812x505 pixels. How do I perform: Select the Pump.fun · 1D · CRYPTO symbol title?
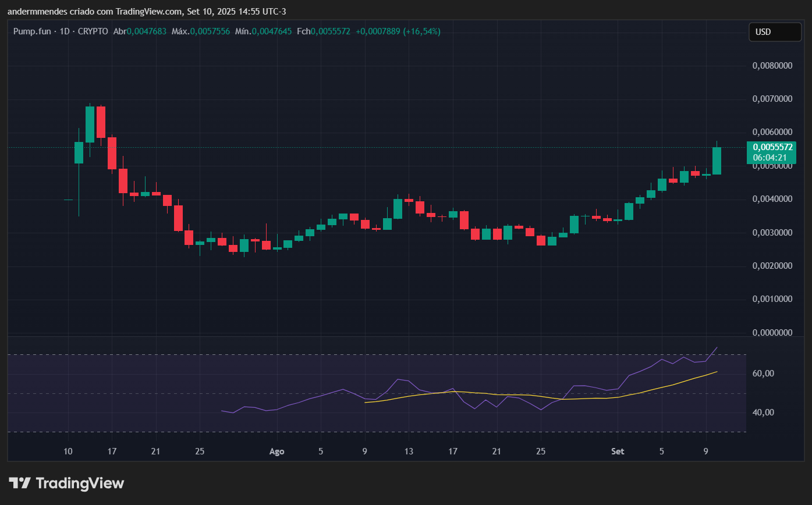pyautogui.click(x=61, y=31)
